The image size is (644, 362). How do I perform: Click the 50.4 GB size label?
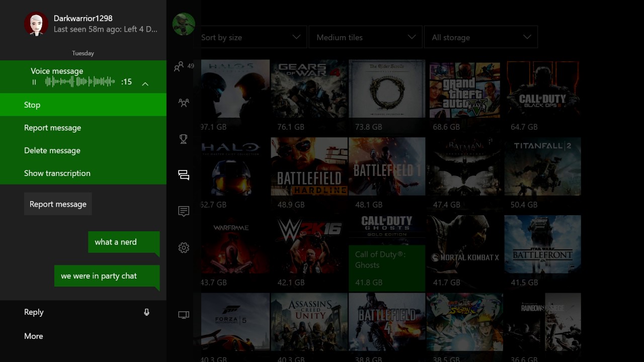[524, 205]
